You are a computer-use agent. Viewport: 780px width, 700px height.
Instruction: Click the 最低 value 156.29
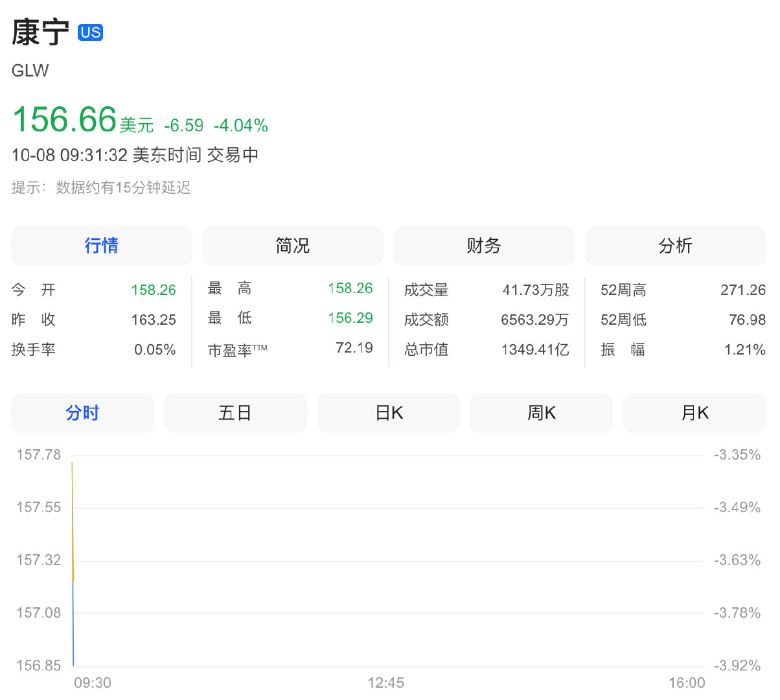350,318
